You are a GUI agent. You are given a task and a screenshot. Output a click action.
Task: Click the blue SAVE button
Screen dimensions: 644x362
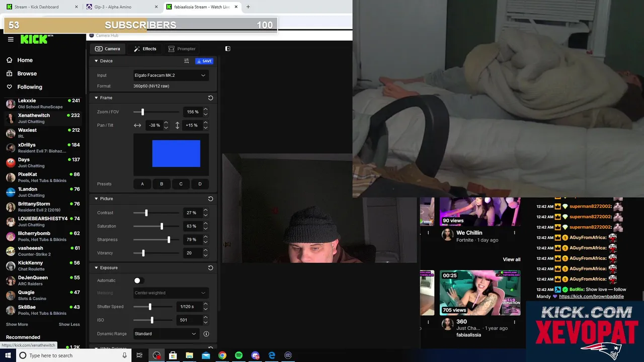point(204,61)
